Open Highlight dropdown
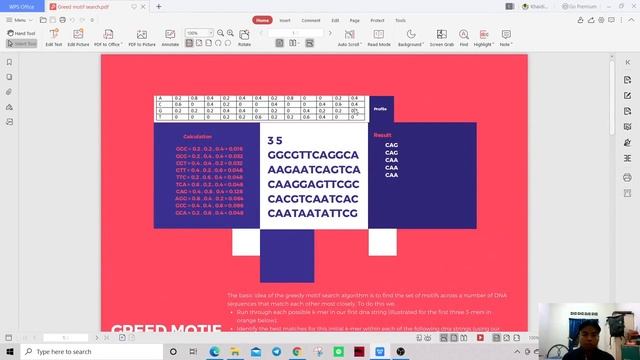 (484, 38)
